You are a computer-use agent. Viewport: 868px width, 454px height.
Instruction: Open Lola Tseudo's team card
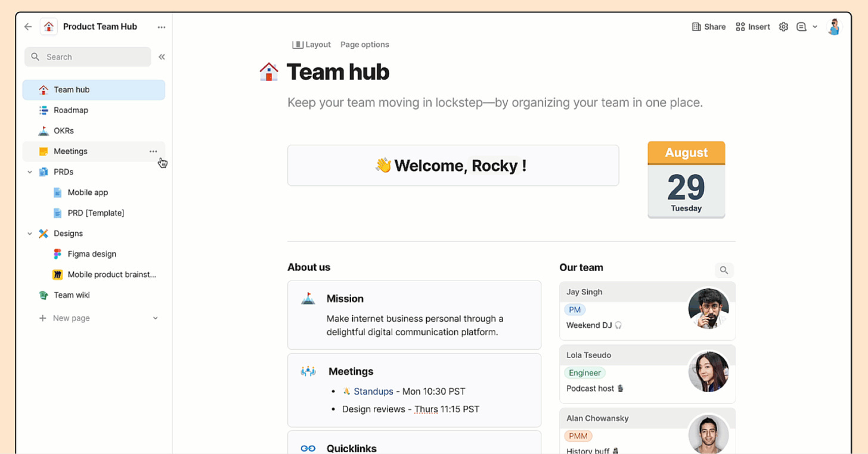tap(647, 374)
